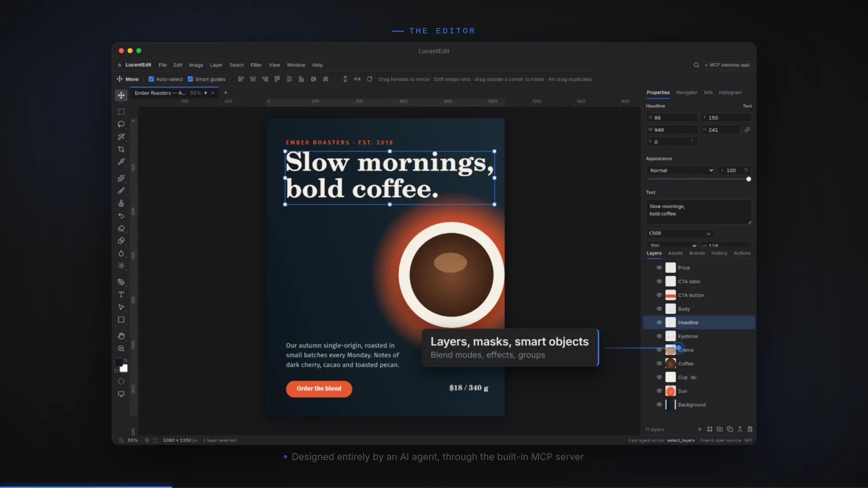Uncheck the Smart guides checkbox
Viewport: 868px width, 488px height.
point(190,79)
